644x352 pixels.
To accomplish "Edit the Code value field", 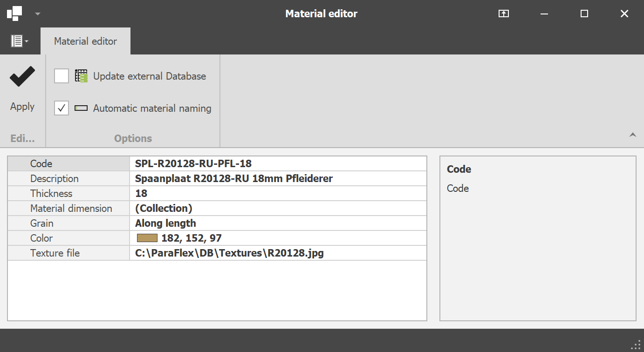I will [278, 164].
